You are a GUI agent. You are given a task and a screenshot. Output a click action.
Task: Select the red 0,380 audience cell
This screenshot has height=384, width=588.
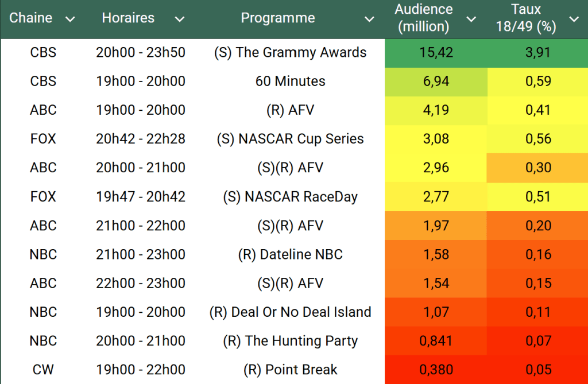436,370
